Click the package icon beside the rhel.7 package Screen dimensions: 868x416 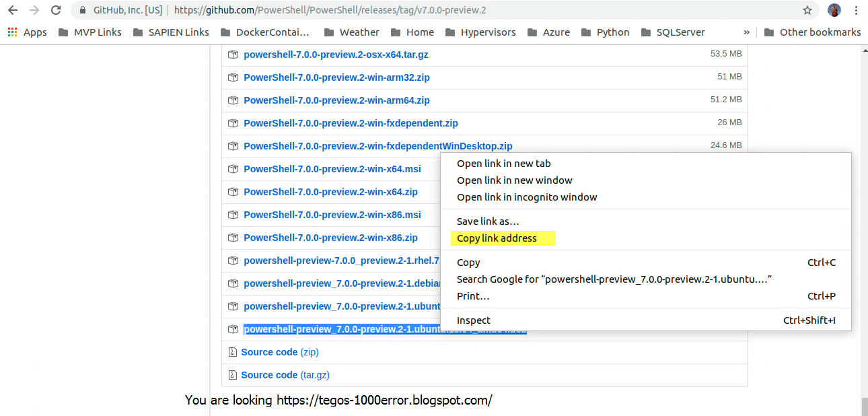pyautogui.click(x=233, y=261)
